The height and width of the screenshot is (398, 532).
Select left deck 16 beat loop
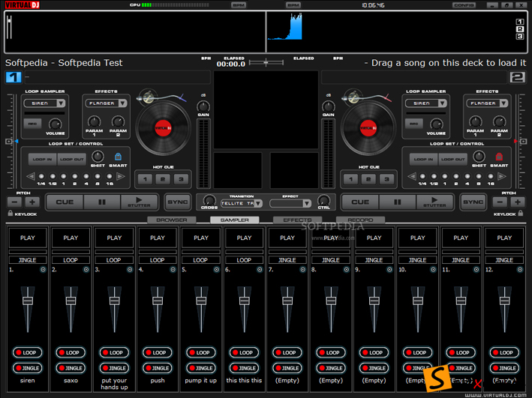tap(110, 176)
